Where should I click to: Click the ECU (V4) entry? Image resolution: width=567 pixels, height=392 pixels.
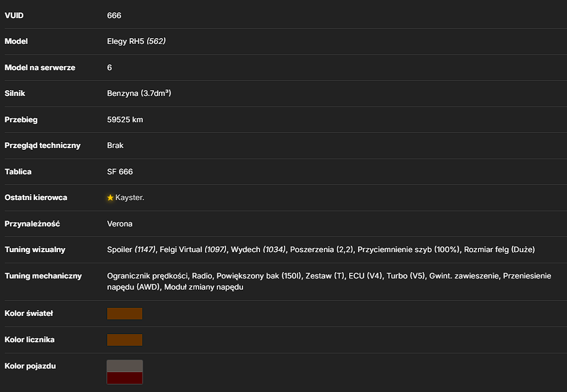click(366, 276)
